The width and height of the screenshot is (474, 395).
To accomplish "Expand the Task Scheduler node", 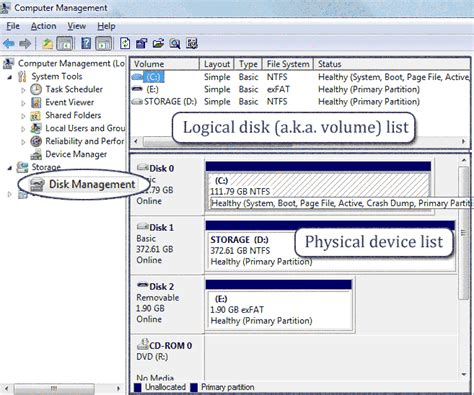I will (23, 90).
